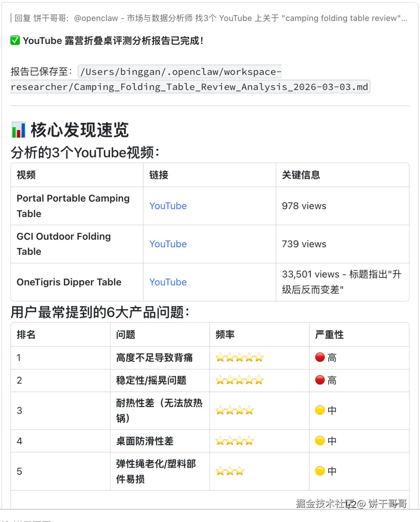
Task: Open YouTube link for Portal Portable Camping Table
Action: [x=168, y=206]
